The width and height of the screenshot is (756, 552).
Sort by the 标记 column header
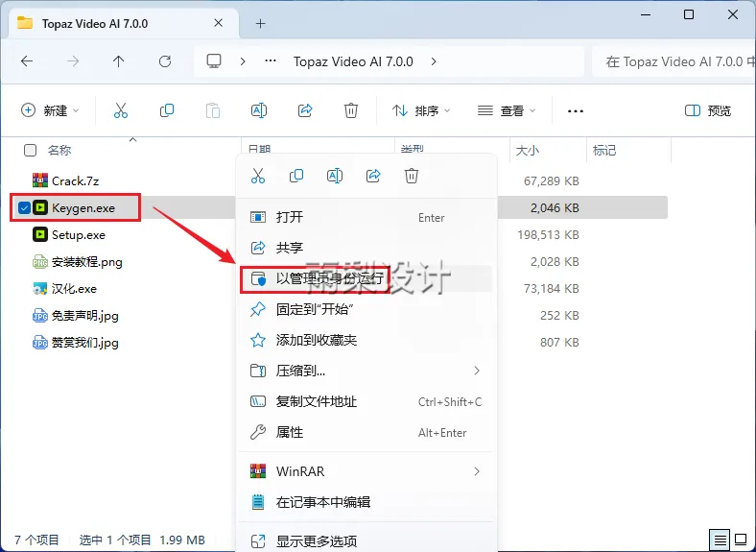point(604,151)
